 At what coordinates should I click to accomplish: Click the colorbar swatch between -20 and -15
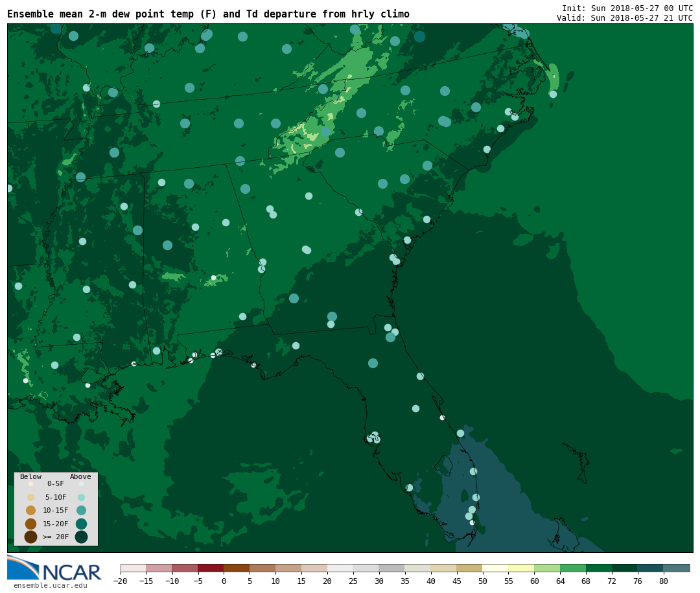[x=134, y=568]
